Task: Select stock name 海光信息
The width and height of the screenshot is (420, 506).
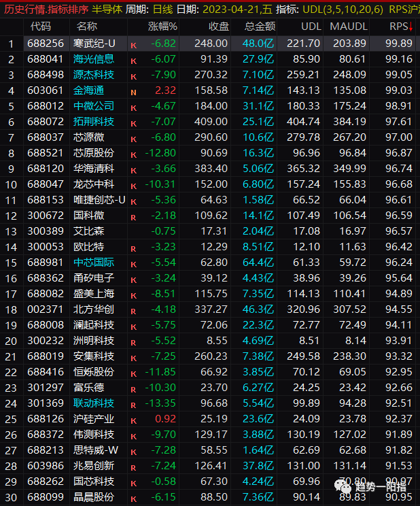Action: click(94, 59)
